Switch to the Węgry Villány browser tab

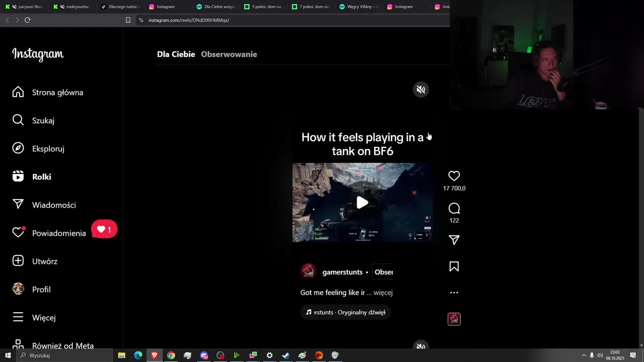[x=359, y=7]
